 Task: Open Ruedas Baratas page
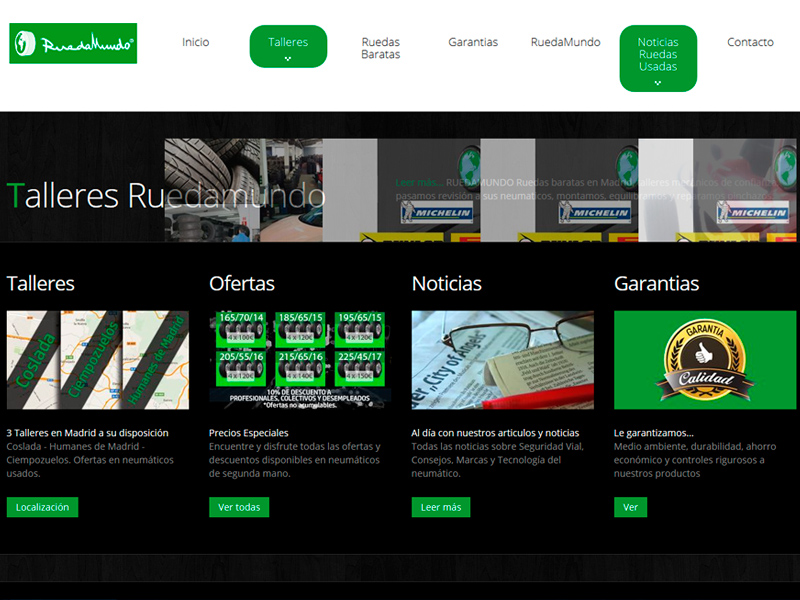[380, 48]
